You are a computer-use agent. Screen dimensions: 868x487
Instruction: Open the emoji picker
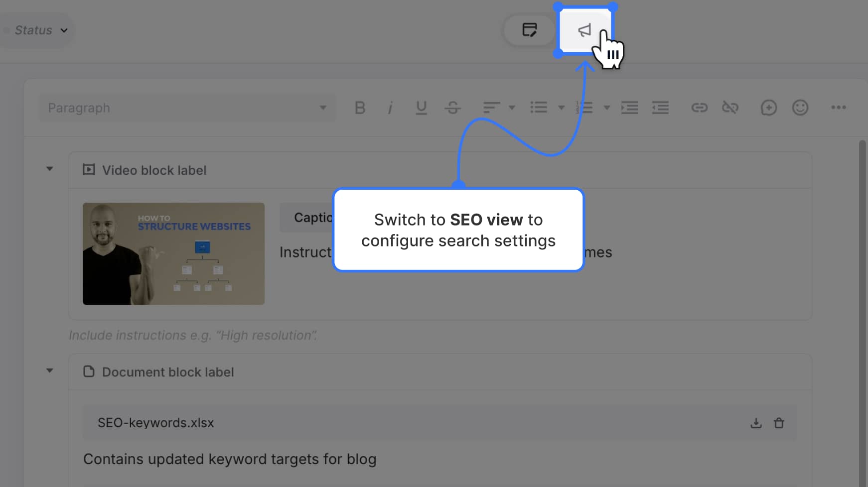(800, 108)
